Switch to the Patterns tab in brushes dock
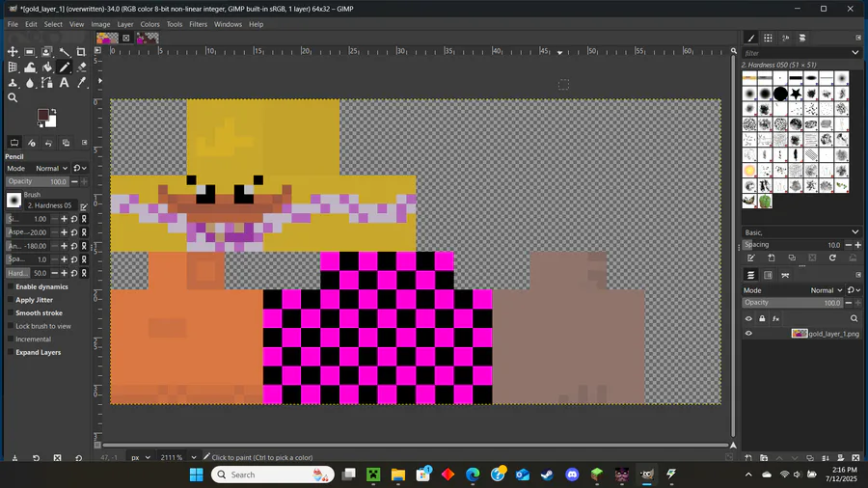The height and width of the screenshot is (488, 868). pos(768,38)
